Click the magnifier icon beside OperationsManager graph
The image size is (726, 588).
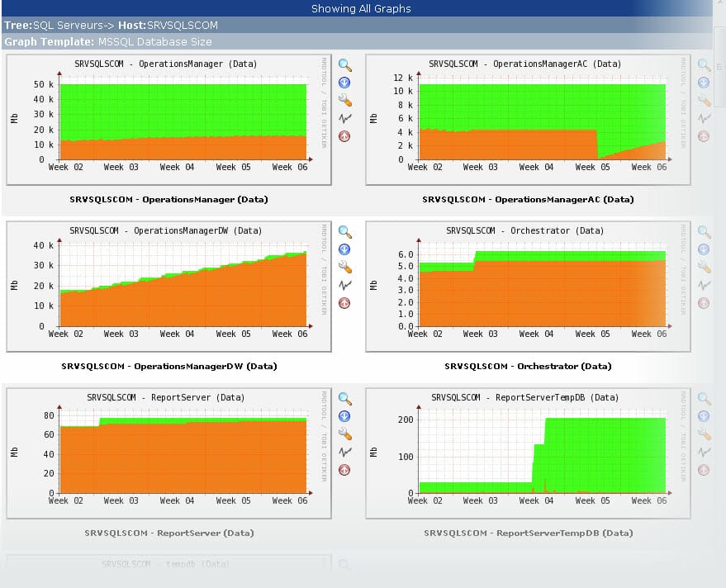344,65
